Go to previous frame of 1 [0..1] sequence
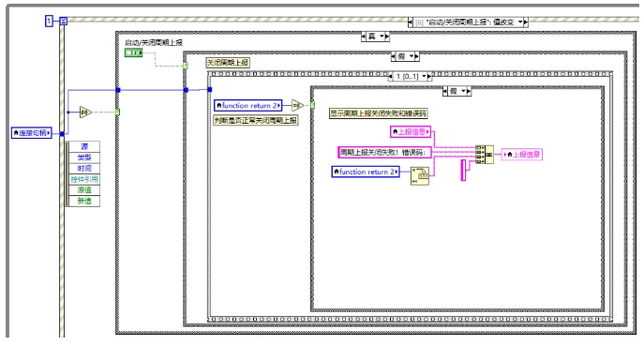 [390, 76]
